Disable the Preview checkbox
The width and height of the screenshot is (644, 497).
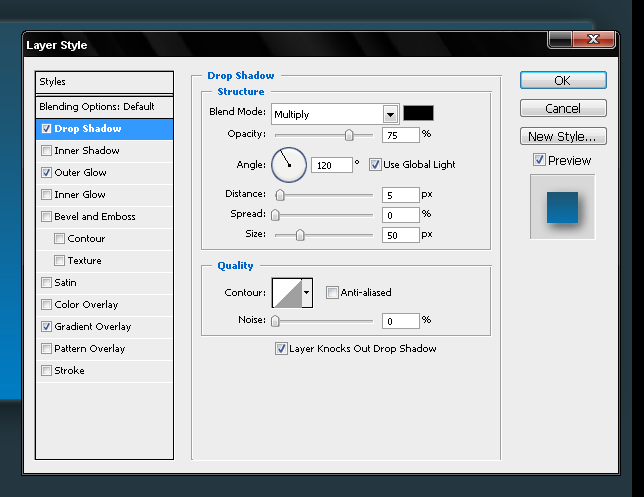[x=539, y=160]
